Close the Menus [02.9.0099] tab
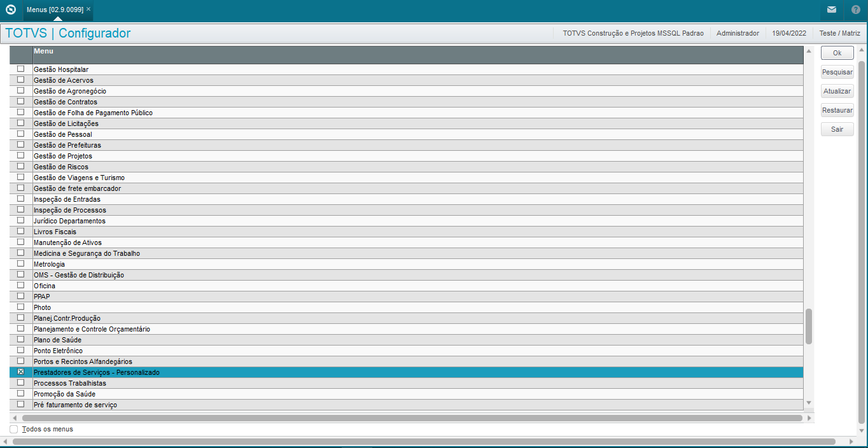Viewport: 868px width, 448px height. (x=88, y=9)
